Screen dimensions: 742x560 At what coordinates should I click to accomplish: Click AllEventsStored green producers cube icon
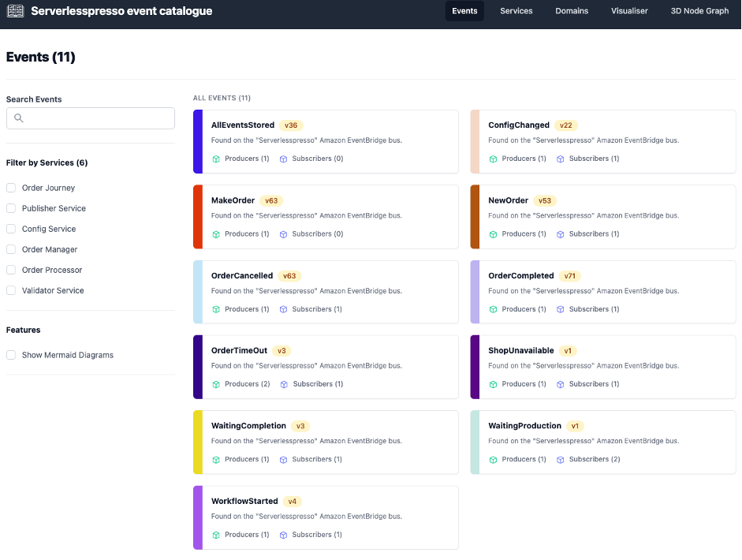[x=216, y=159]
